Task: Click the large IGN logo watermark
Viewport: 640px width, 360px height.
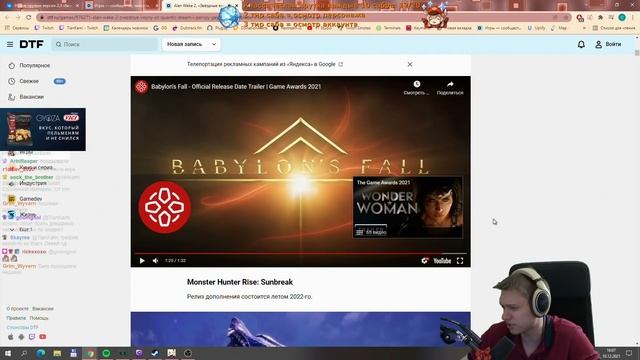Action: tap(164, 207)
